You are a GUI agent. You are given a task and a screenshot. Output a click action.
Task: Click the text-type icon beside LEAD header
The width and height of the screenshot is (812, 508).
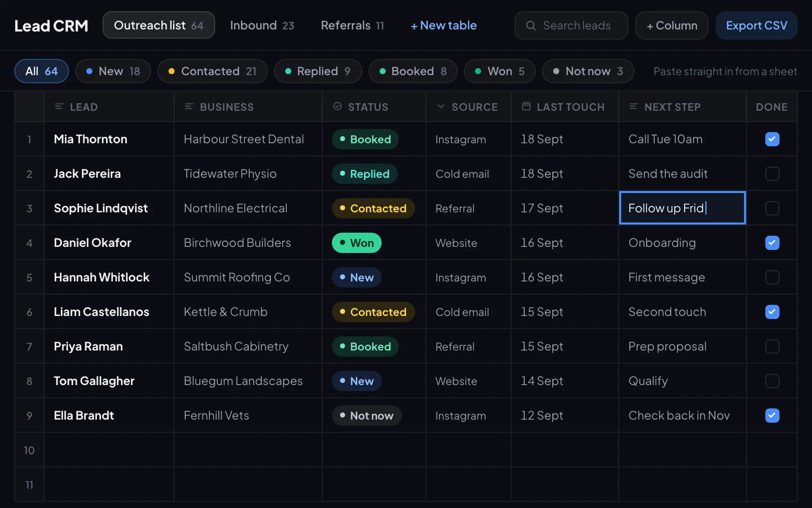[59, 107]
